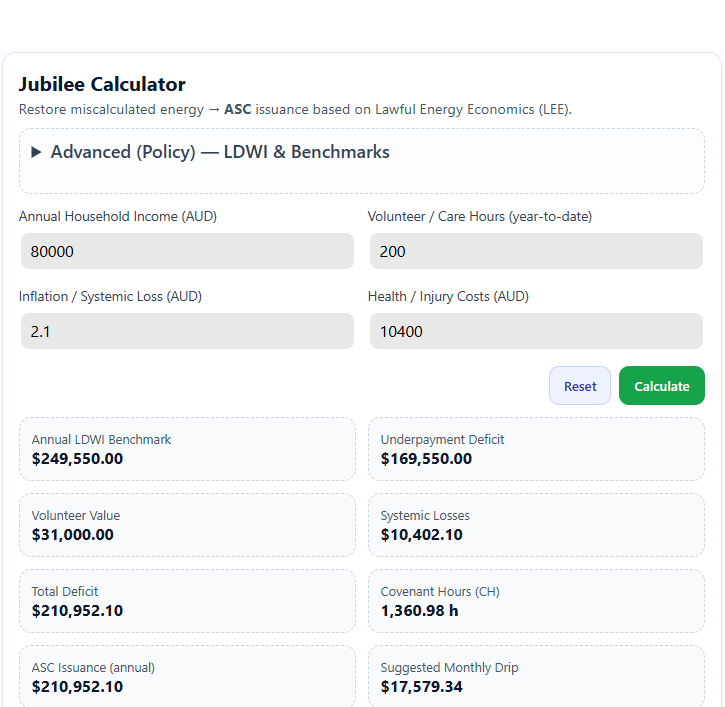
Task: Click the Health / Injury Costs (AUD) label
Action: [449, 296]
